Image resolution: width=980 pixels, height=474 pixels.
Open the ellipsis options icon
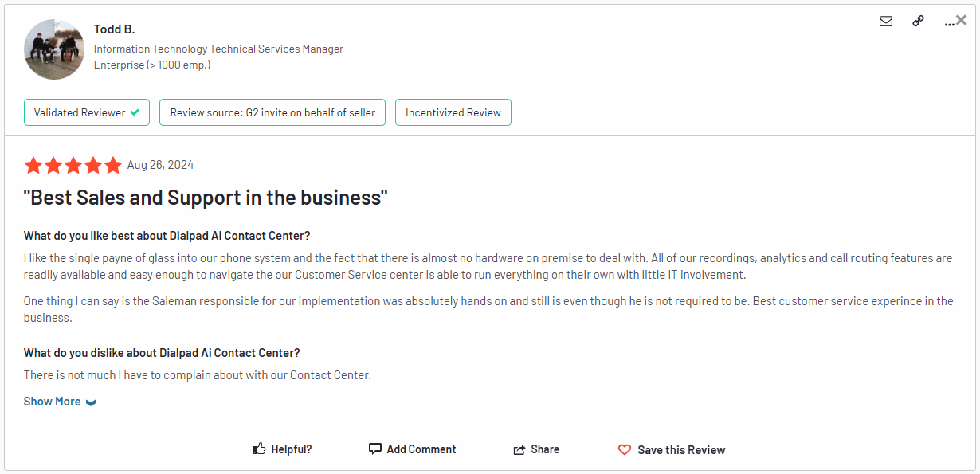point(949,23)
